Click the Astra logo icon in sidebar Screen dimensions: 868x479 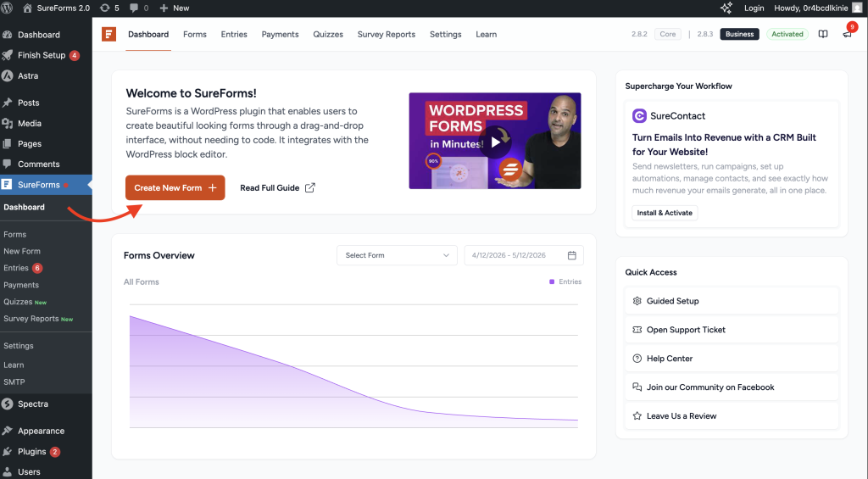tap(7, 75)
